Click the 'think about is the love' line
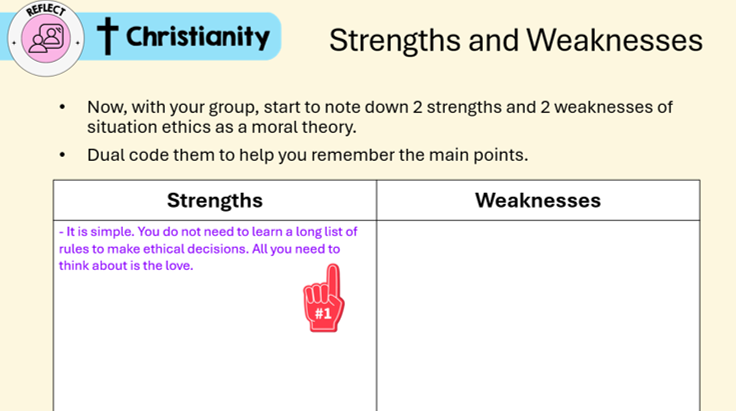Viewport: 736px width, 411px height. 126,266
